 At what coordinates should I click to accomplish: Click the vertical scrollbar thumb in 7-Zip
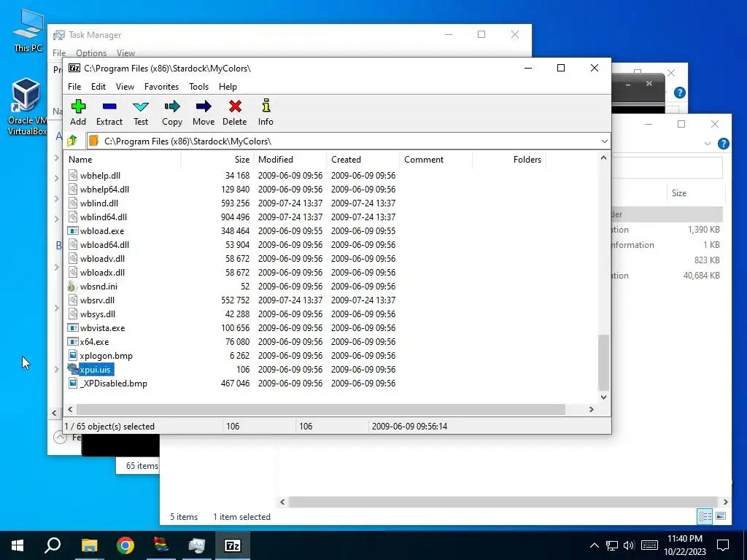pos(603,362)
